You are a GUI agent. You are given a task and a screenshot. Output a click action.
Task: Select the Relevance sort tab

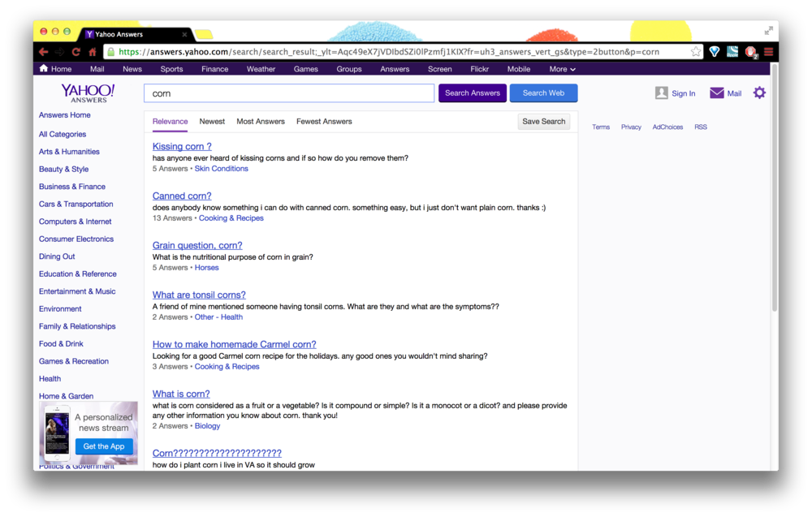(x=170, y=122)
